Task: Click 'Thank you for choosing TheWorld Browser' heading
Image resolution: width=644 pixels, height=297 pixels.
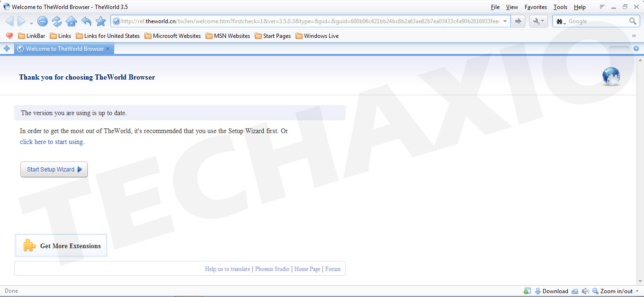Action: click(87, 77)
